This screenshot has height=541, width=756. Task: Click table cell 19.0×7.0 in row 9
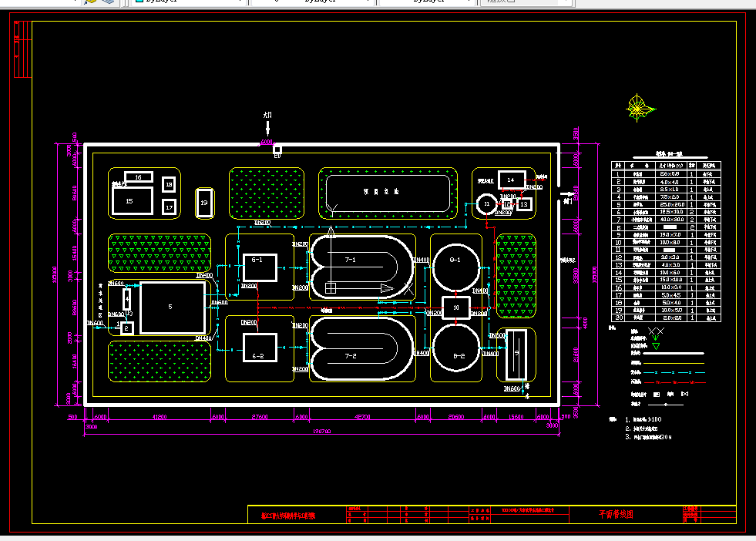(670, 235)
